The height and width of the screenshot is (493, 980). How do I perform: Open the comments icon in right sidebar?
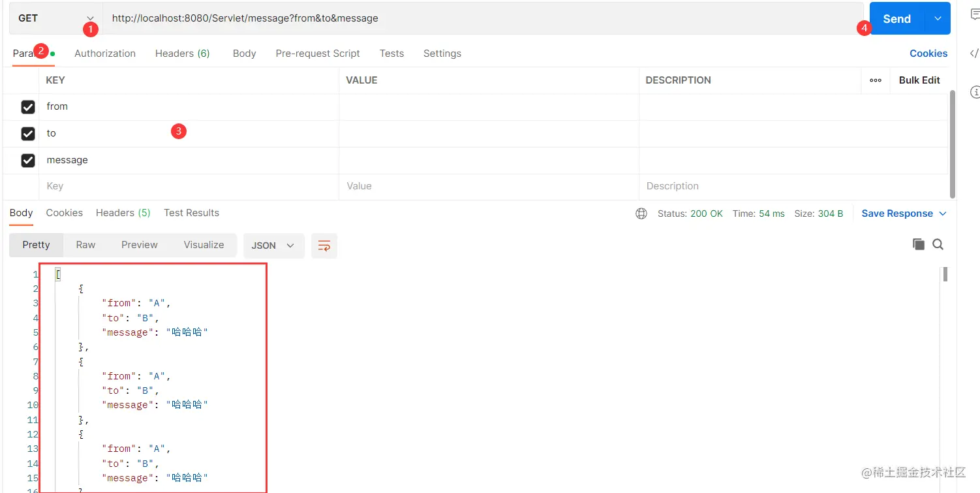[x=975, y=16]
